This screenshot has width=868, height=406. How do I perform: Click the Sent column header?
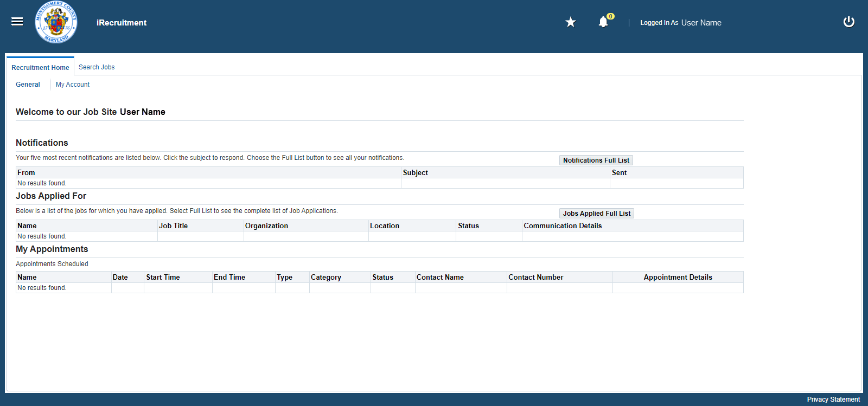pyautogui.click(x=619, y=173)
